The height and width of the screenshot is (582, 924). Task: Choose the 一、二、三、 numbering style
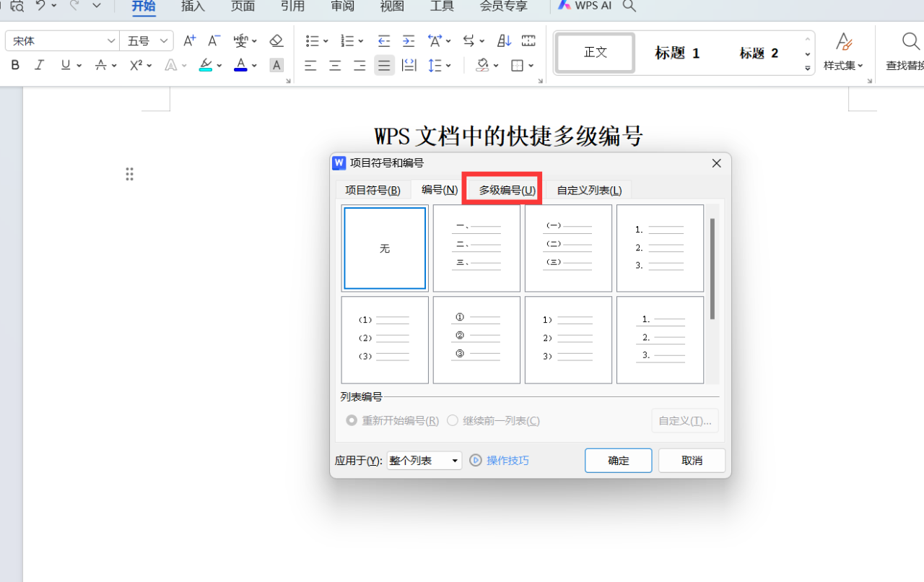pos(476,248)
